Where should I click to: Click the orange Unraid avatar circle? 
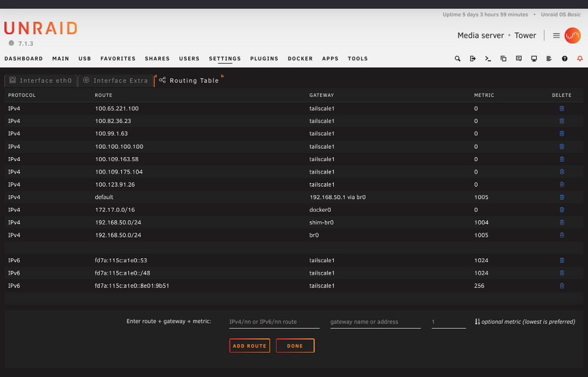tap(573, 36)
